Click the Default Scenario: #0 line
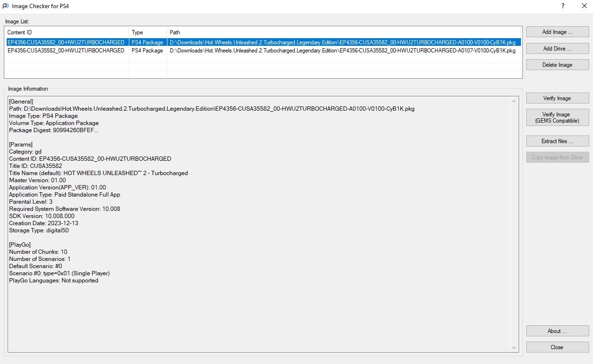This screenshot has width=593, height=364. [x=35, y=266]
